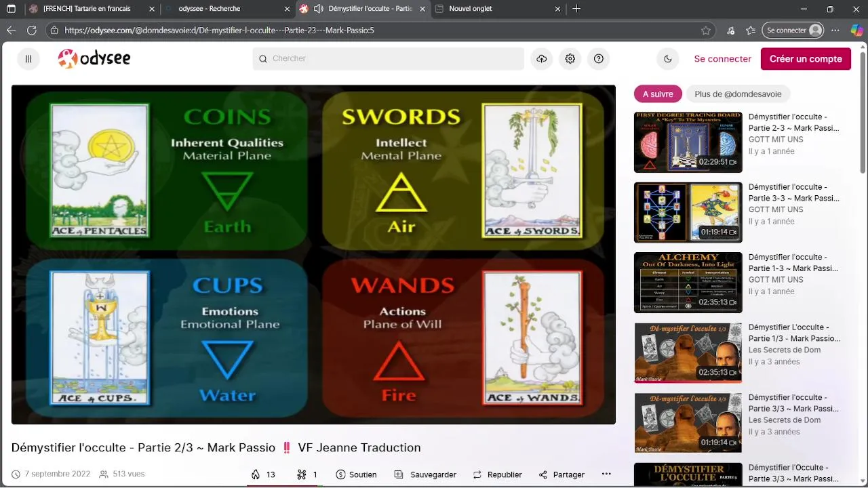Click the Soutien button
This screenshot has height=488, width=868.
(x=357, y=474)
